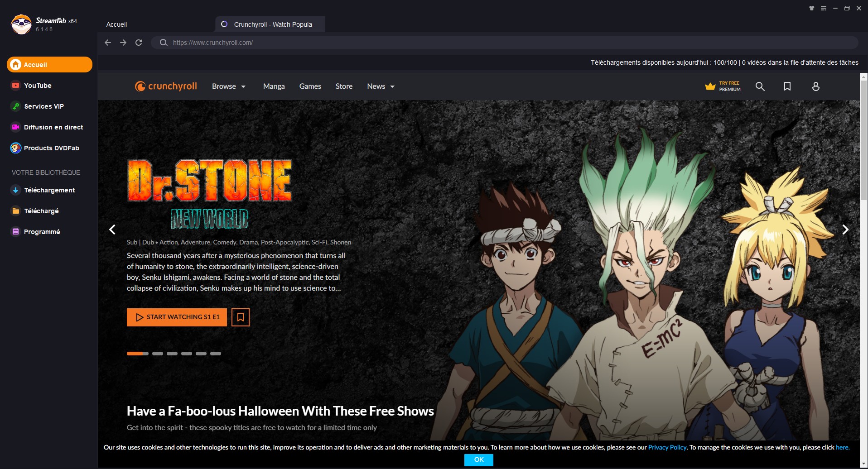Open Diffusion en direct section
The image size is (868, 469).
pyautogui.click(x=49, y=127)
